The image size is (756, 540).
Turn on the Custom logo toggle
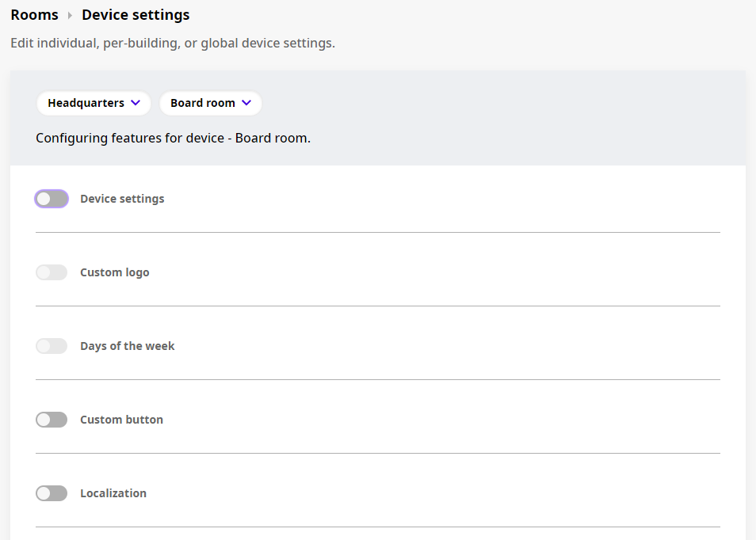(52, 272)
